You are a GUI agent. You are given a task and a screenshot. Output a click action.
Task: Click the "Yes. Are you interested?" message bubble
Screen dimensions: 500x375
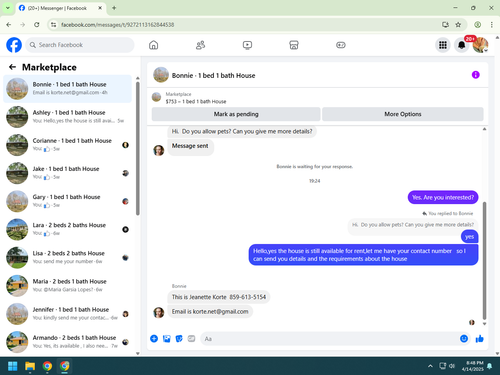(443, 197)
